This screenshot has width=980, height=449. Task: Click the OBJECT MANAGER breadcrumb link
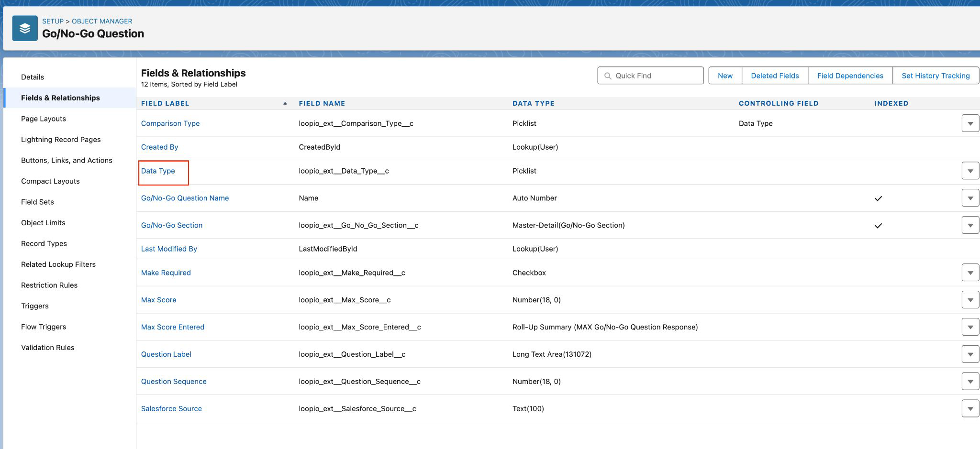102,21
